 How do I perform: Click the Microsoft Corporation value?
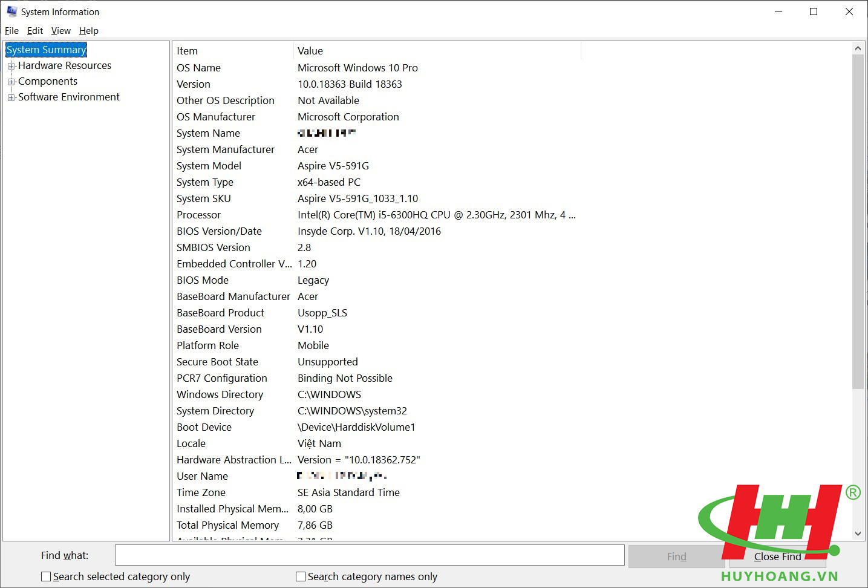(x=348, y=117)
